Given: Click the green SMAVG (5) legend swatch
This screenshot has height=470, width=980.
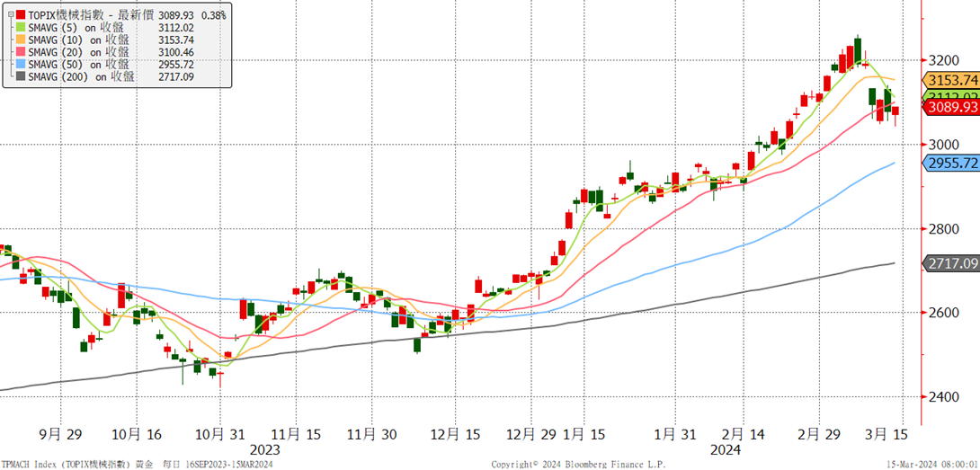Looking at the screenshot, I should pyautogui.click(x=22, y=27).
